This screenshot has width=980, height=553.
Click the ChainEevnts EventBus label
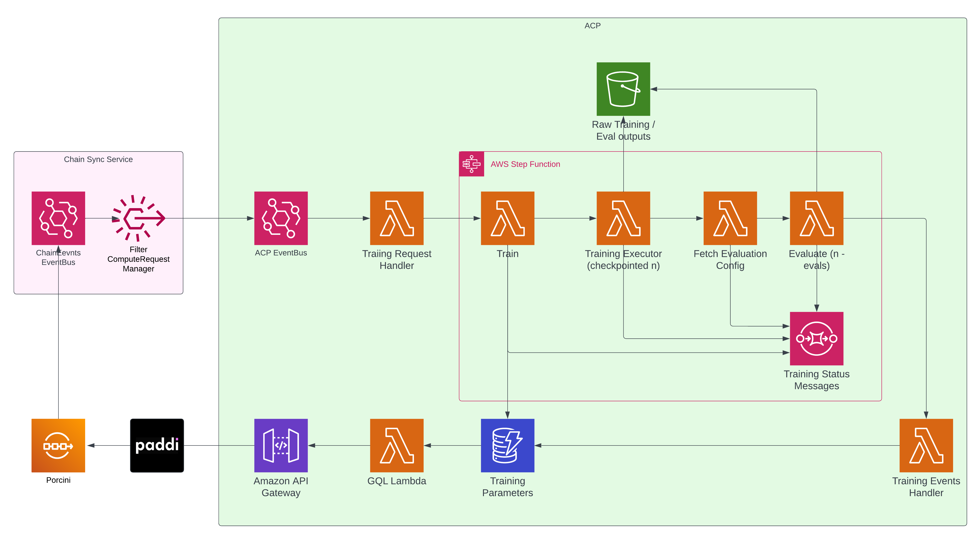click(58, 258)
